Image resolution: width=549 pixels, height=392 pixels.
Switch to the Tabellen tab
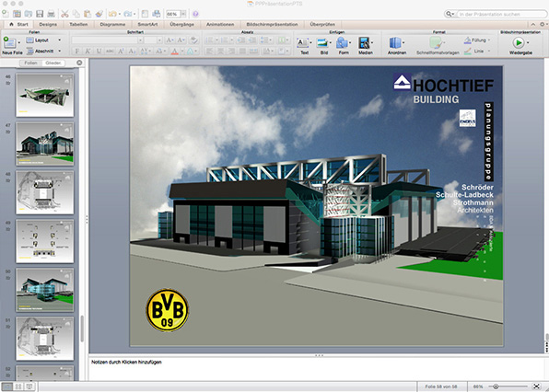click(78, 24)
